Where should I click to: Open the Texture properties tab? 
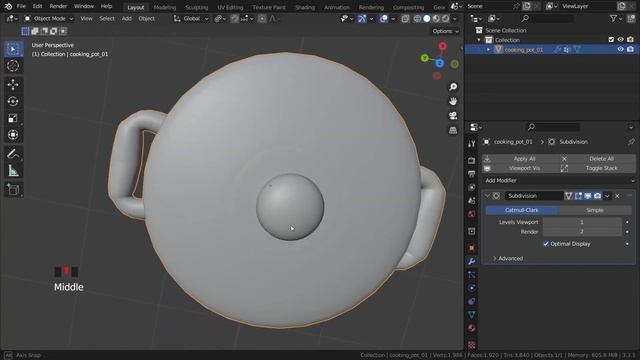click(x=472, y=344)
